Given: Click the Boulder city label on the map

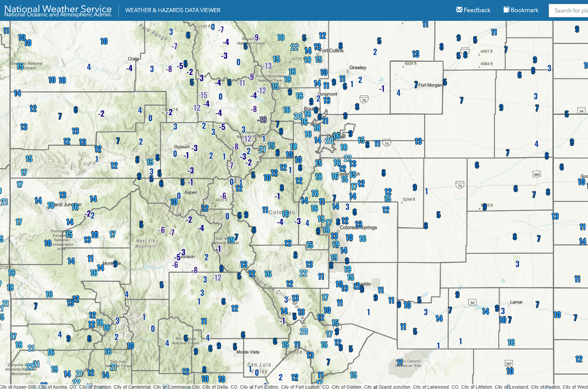Looking at the screenshot, I should click(x=311, y=109).
